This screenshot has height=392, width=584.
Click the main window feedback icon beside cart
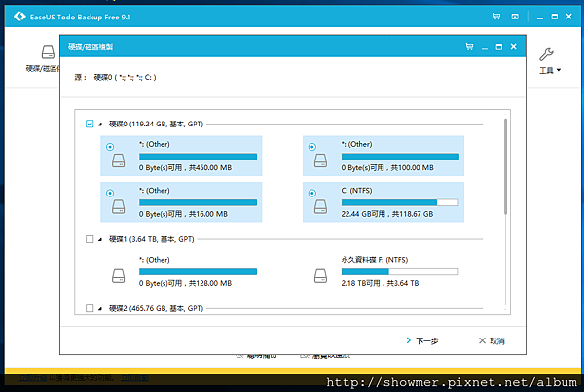tap(515, 17)
